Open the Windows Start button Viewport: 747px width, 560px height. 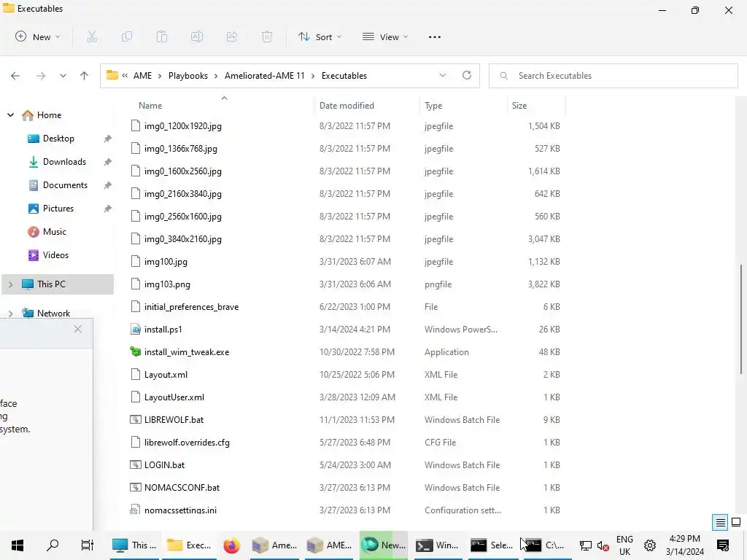[x=18, y=545]
